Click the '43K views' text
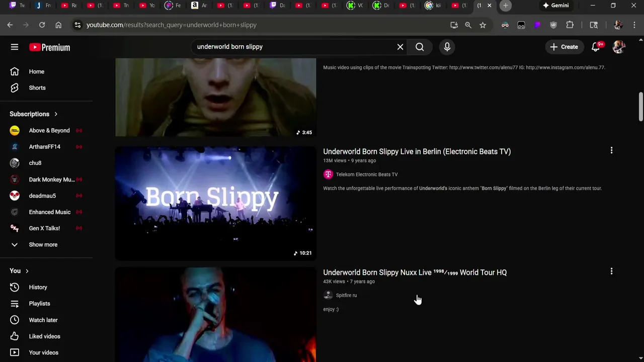 pyautogui.click(x=334, y=282)
